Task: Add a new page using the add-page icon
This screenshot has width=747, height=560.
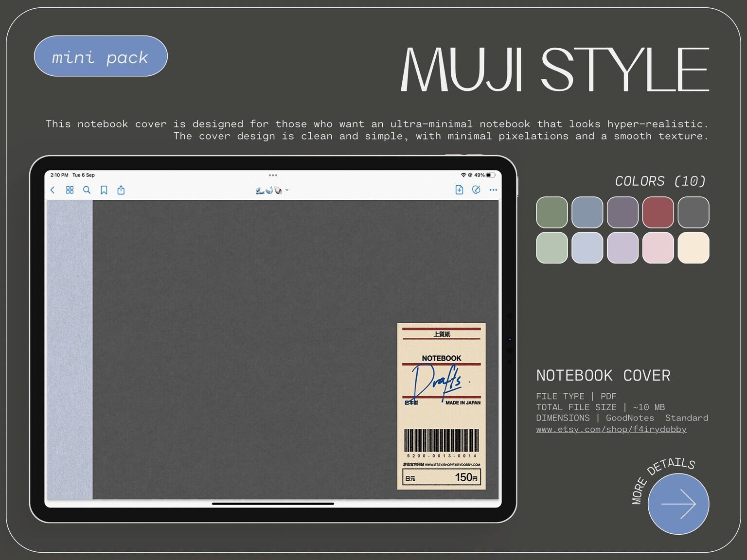Action: [x=459, y=190]
